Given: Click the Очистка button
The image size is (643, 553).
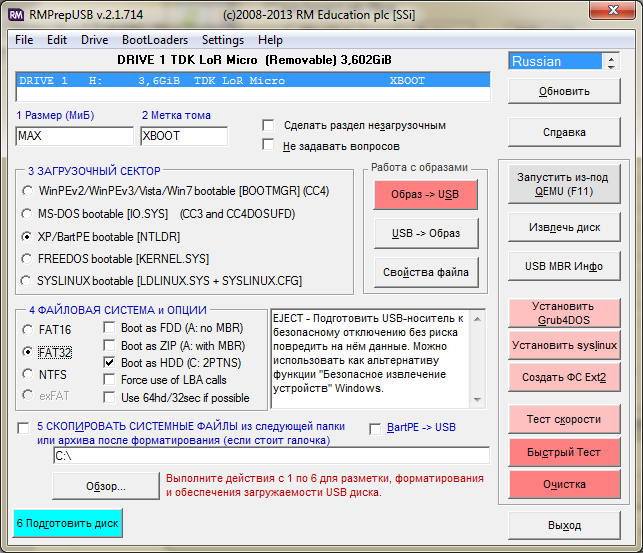Looking at the screenshot, I should pos(564,484).
